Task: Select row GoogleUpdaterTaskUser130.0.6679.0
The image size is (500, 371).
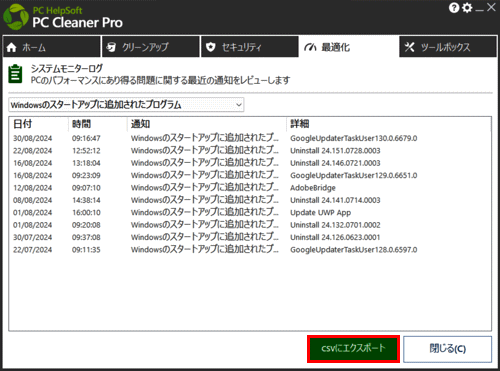Action: (250, 138)
